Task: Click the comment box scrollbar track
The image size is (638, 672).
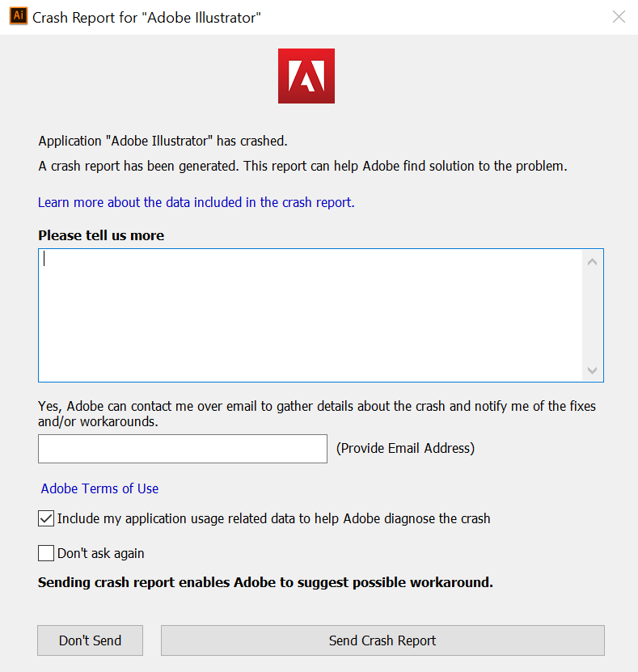Action: point(592,316)
